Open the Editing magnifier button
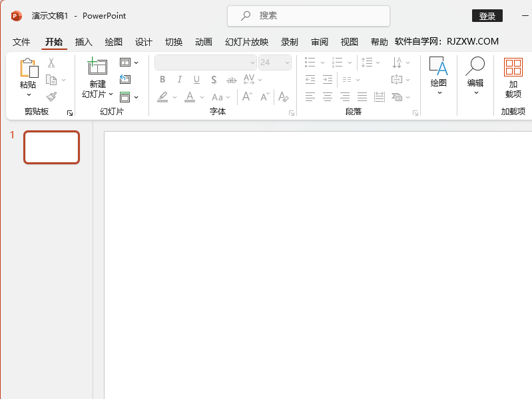 [475, 66]
